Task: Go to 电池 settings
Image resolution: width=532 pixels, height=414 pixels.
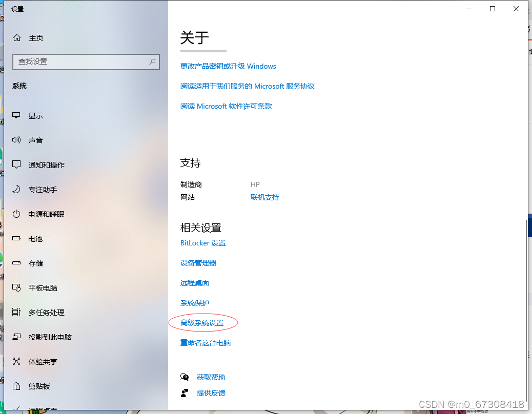Action: [x=36, y=239]
